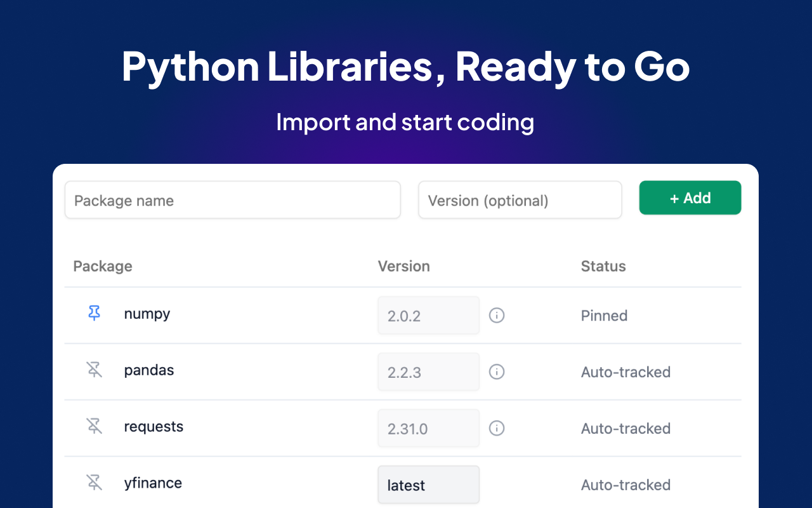Click the Status column header
The width and height of the screenshot is (812, 508).
point(603,266)
